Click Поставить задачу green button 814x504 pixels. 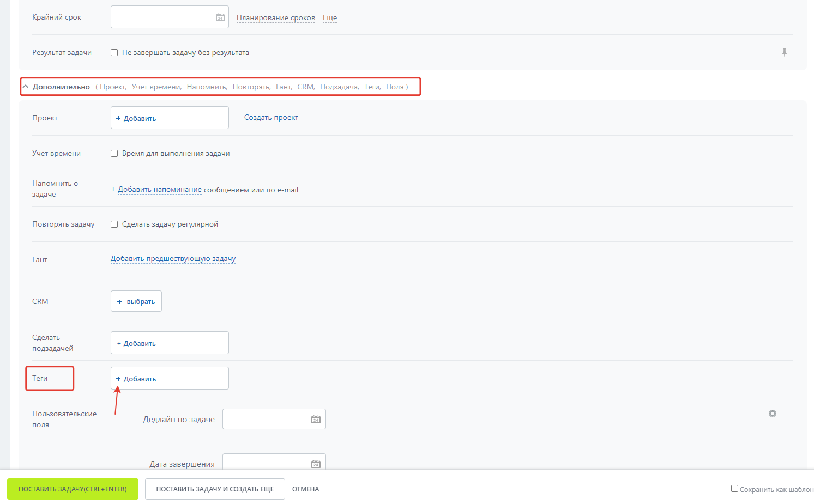(x=73, y=489)
